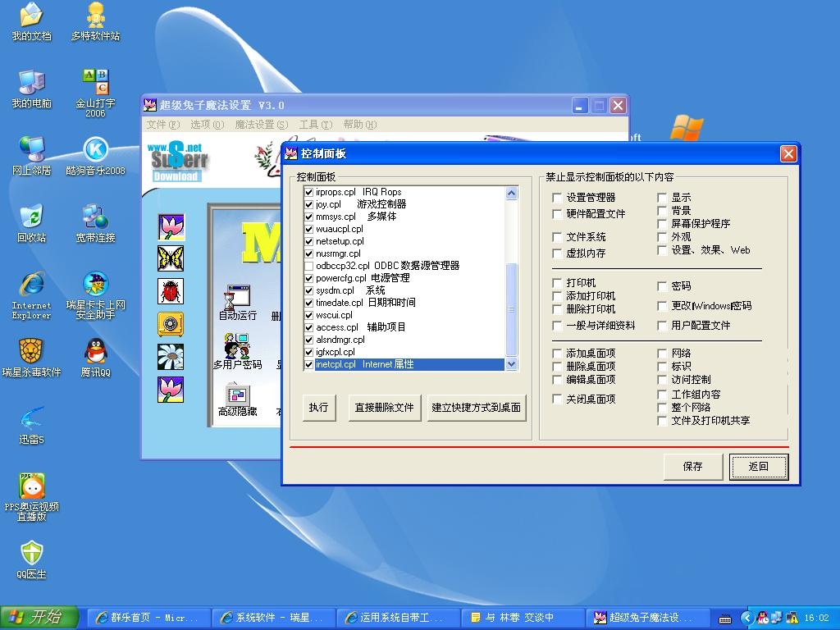
Task: Click the PPS奥运视频直播版 icon
Action: pos(32,497)
